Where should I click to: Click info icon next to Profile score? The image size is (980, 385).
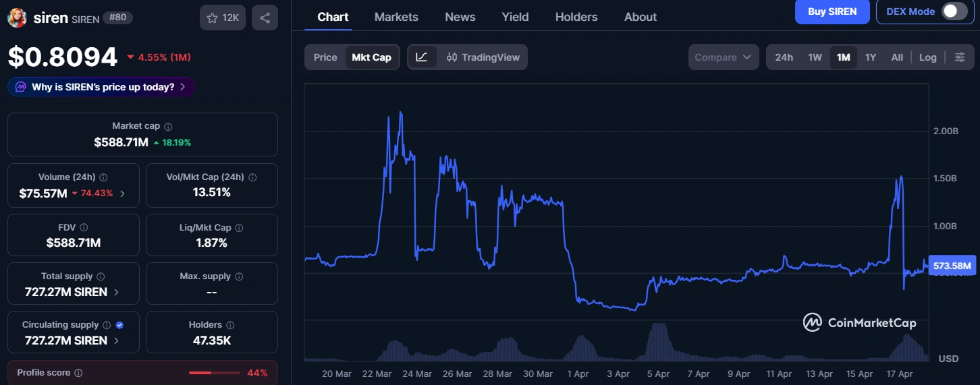click(x=78, y=373)
